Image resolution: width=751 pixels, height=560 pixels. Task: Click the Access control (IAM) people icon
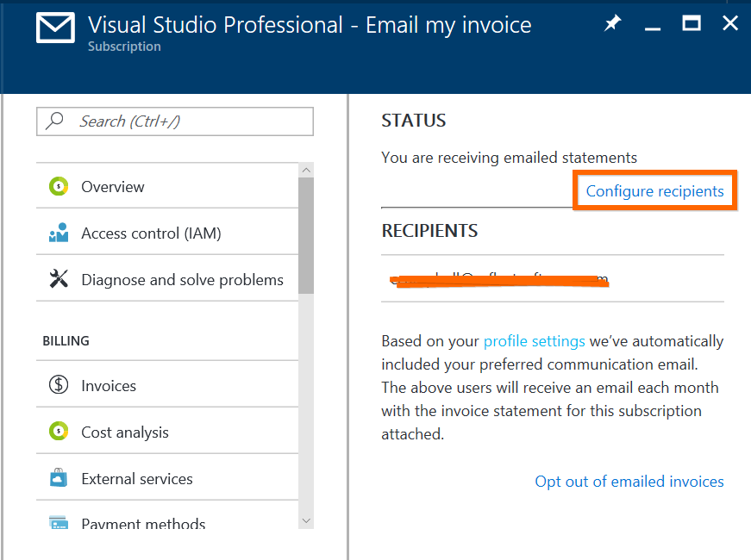tap(59, 233)
